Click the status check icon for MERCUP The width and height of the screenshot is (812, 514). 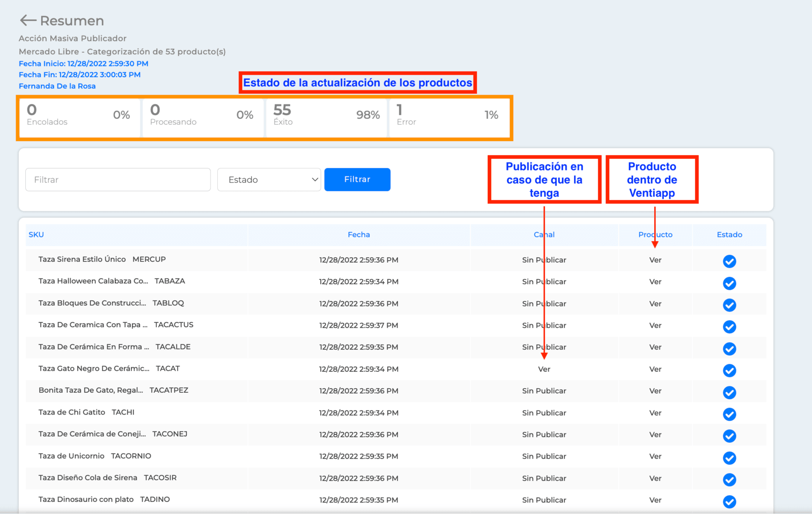coord(729,261)
